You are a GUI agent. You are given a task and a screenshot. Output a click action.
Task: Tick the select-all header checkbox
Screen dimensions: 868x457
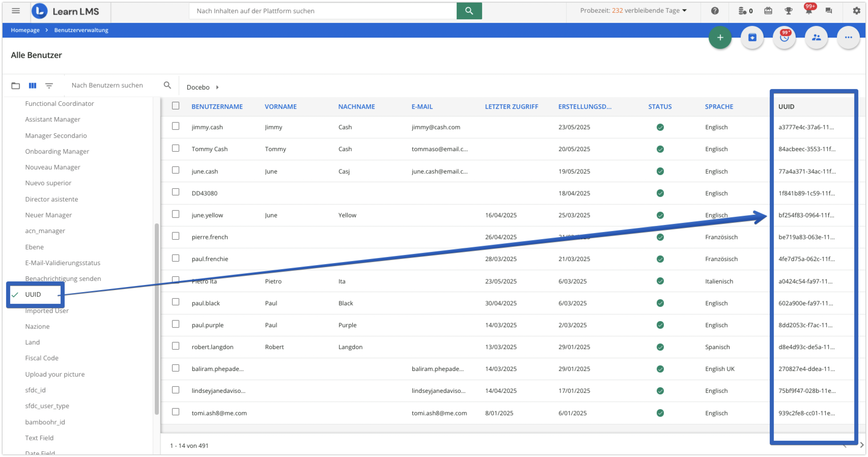tap(176, 106)
